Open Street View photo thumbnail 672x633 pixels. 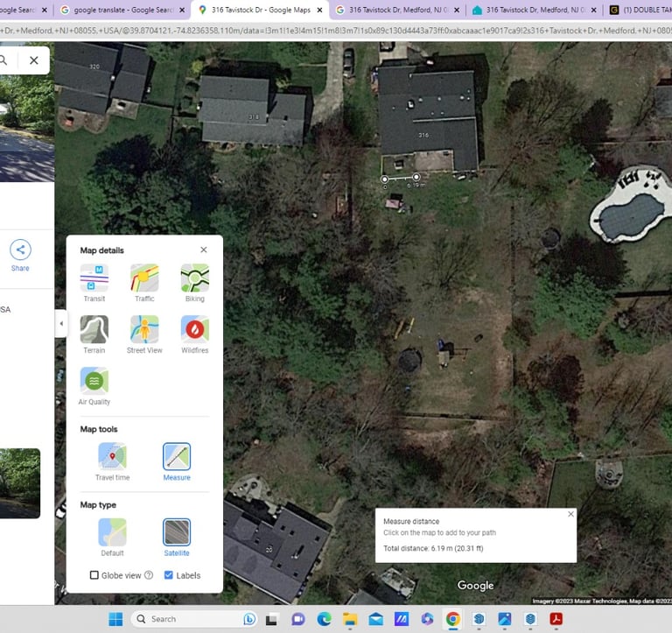[x=20, y=483]
